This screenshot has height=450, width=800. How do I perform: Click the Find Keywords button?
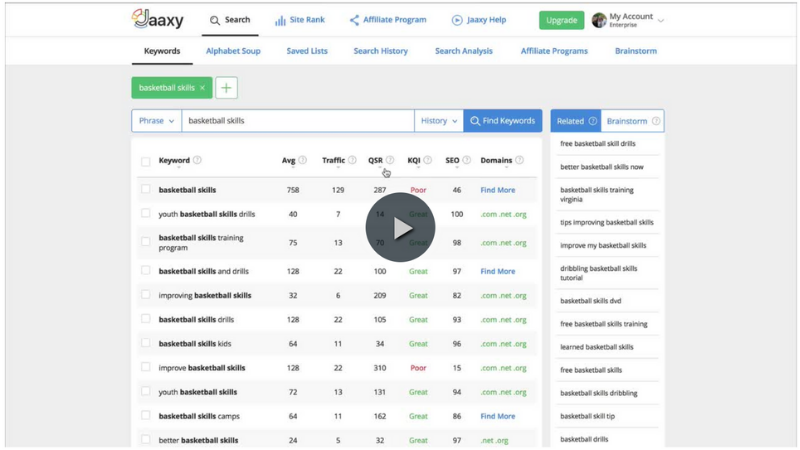503,121
